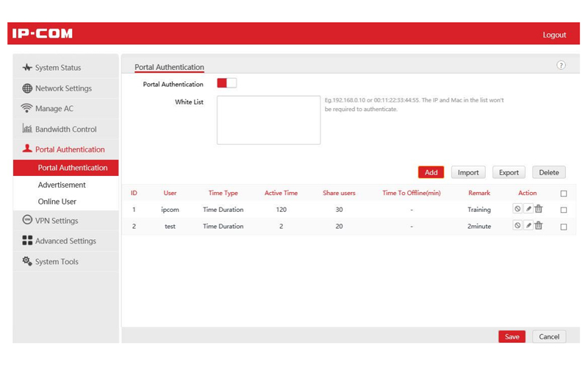
Task: Click the Logout link
Action: tap(554, 35)
